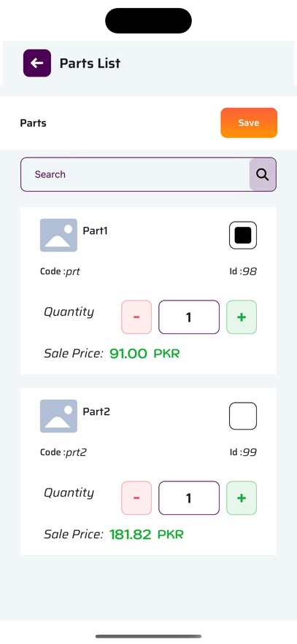The image size is (297, 644).
Task: Focus the Search input field
Action: point(135,174)
